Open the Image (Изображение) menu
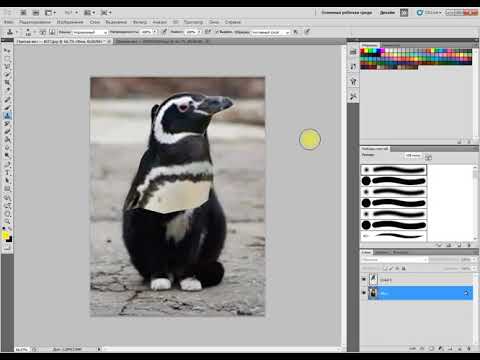 pyautogui.click(x=70, y=22)
